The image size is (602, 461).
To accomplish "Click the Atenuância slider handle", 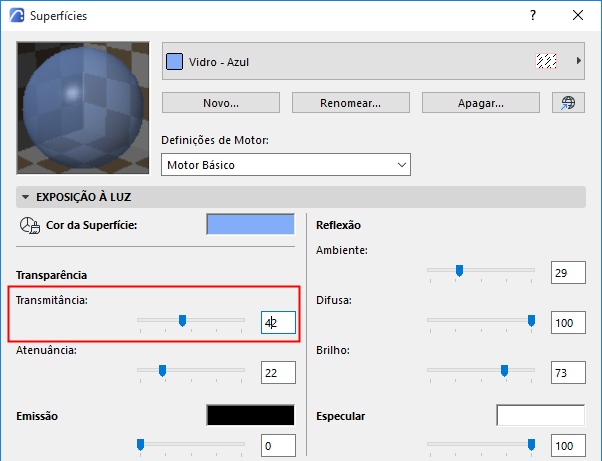I will (162, 370).
